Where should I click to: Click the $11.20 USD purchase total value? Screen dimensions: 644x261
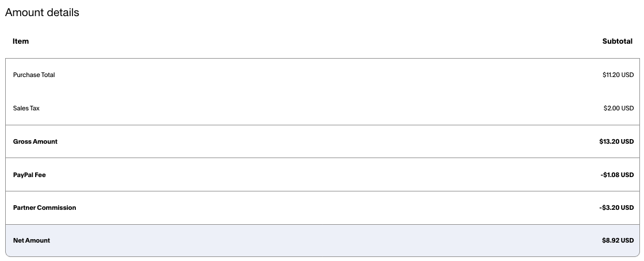tap(618, 75)
